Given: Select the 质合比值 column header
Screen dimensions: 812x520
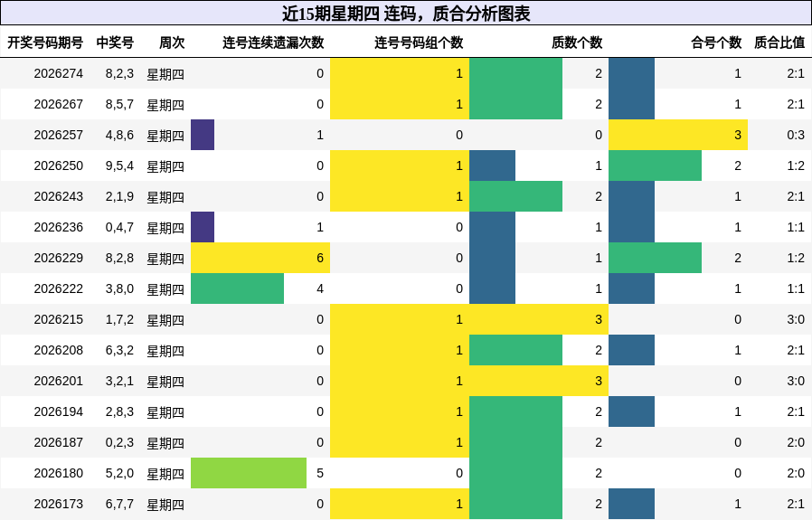Looking at the screenshot, I should click(x=779, y=43).
